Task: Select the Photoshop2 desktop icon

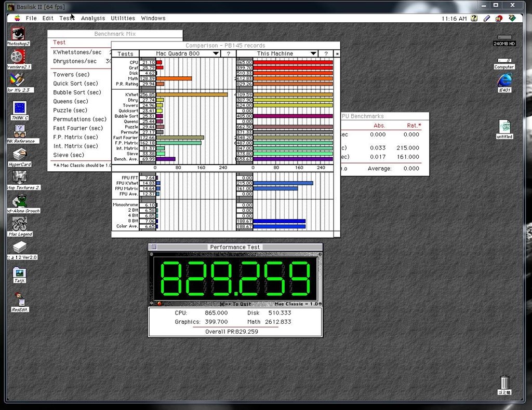Action: pyautogui.click(x=18, y=34)
